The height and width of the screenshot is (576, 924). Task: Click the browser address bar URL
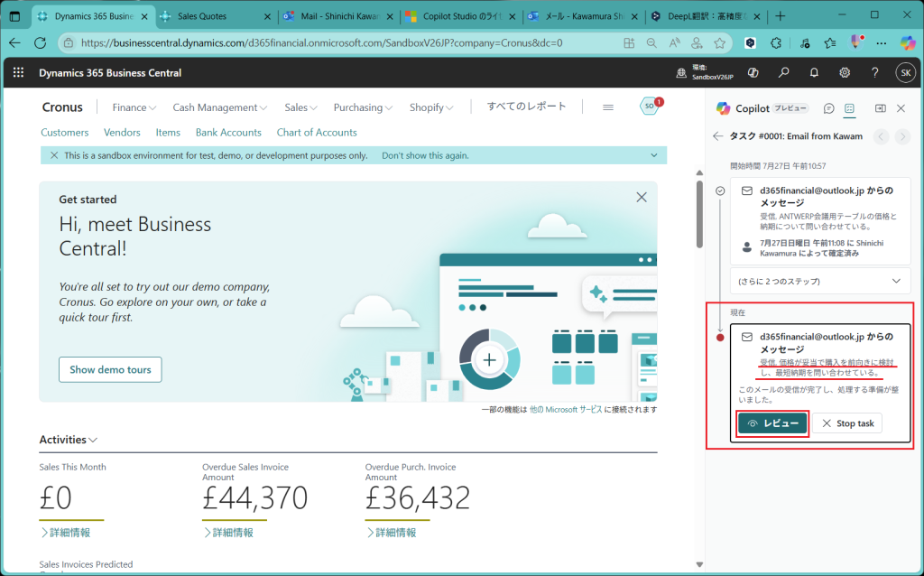pos(322,43)
